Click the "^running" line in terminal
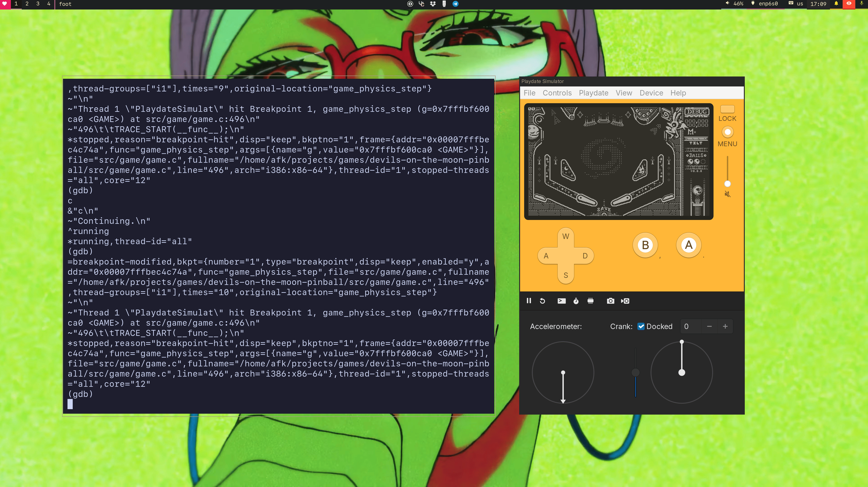Image resolution: width=868 pixels, height=487 pixels. pos(88,231)
